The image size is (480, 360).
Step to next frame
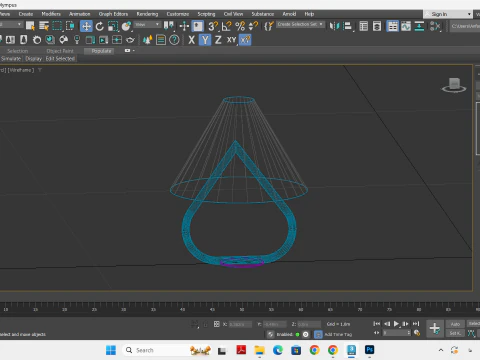[406, 324]
